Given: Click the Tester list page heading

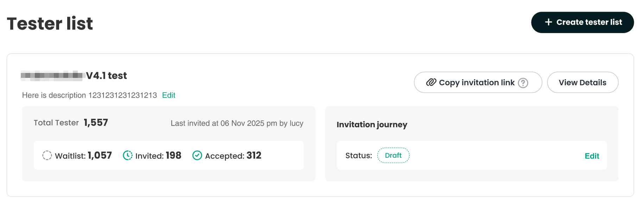Looking at the screenshot, I should pos(50,24).
